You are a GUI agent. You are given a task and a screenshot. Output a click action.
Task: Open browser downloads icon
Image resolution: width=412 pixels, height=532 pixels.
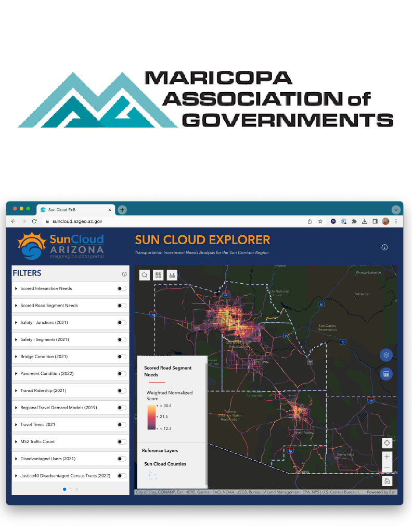click(x=365, y=221)
